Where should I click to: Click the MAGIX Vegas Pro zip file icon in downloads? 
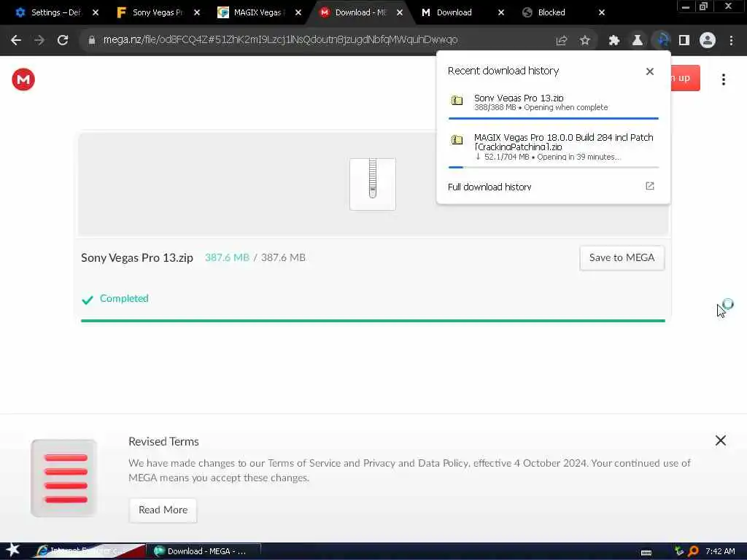(x=457, y=140)
